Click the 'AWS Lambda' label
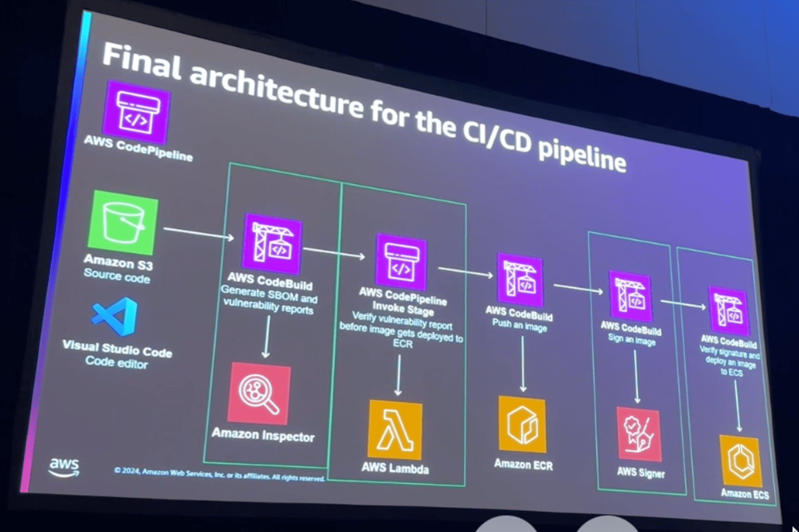 [x=395, y=468]
